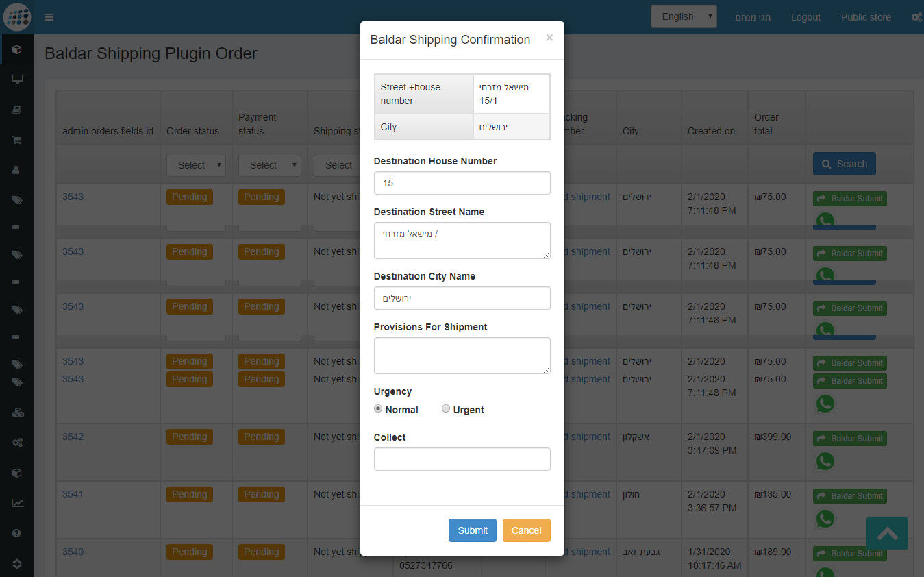924x577 pixels.
Task: Click the Baldar Shipping Confirmation dialog title
Action: pos(450,40)
